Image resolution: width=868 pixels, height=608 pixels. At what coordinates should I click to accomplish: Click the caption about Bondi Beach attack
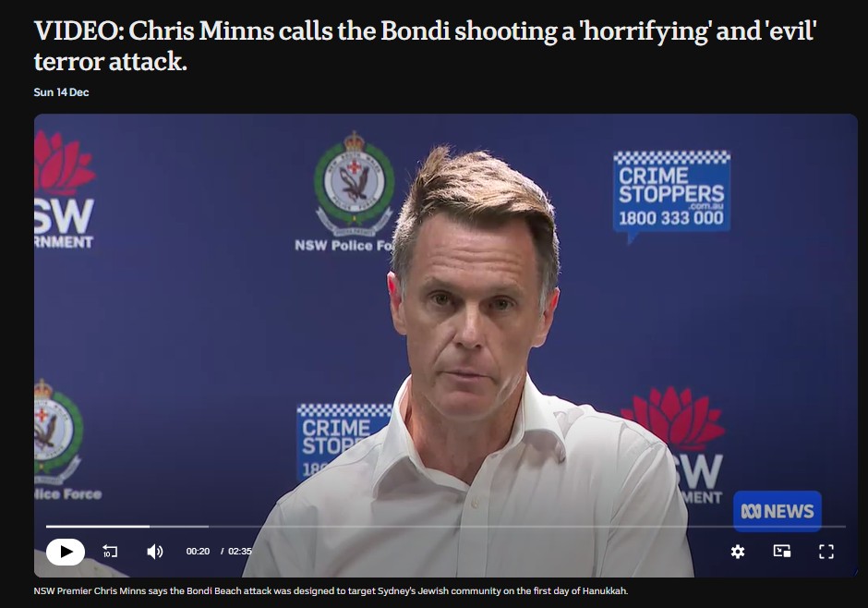click(331, 590)
